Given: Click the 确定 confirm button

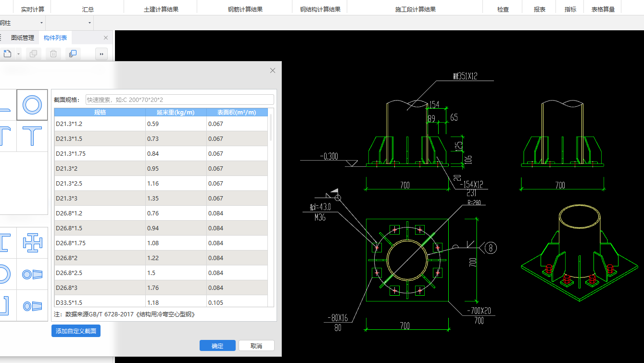Looking at the screenshot, I should pos(217,346).
